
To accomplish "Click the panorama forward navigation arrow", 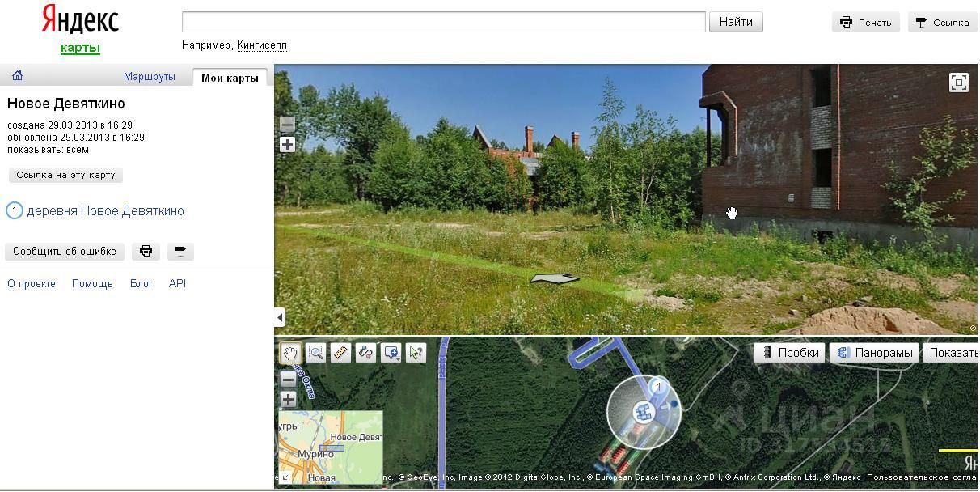I will click(x=555, y=279).
